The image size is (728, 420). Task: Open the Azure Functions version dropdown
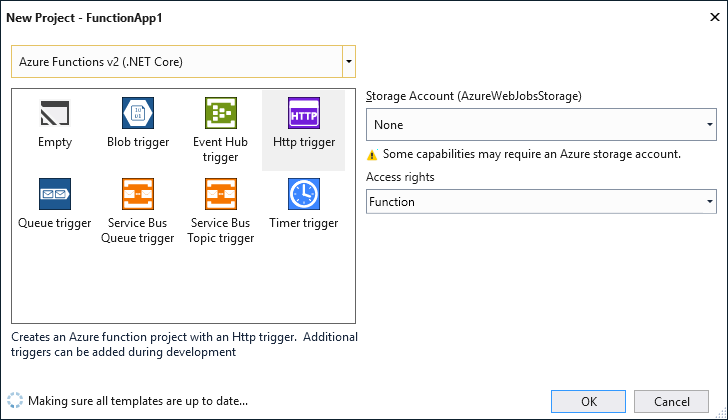[x=349, y=61]
